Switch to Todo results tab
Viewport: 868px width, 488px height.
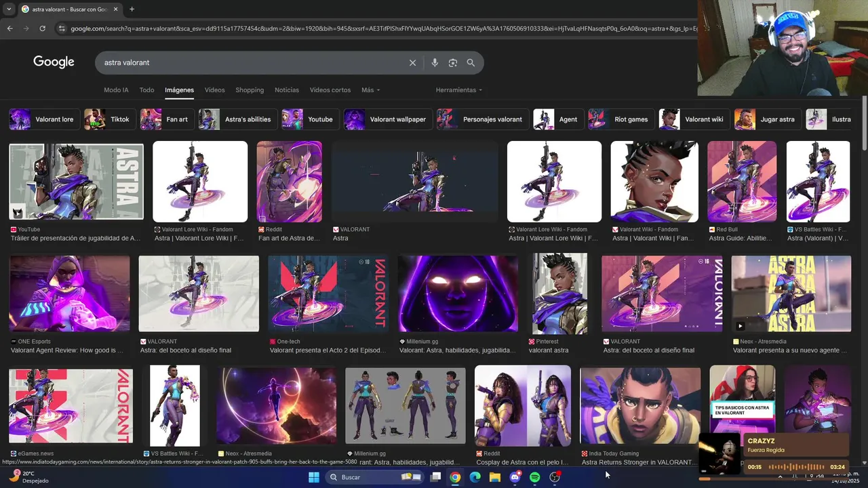146,90
